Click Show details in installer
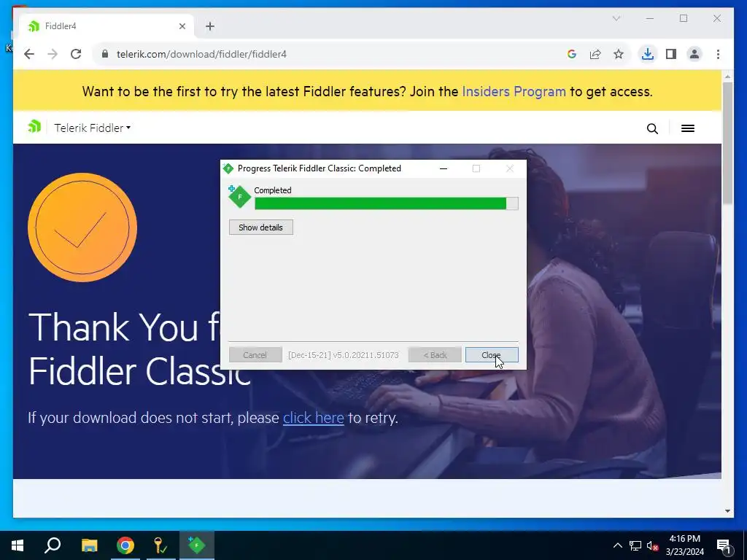The width and height of the screenshot is (747, 560). click(x=261, y=227)
